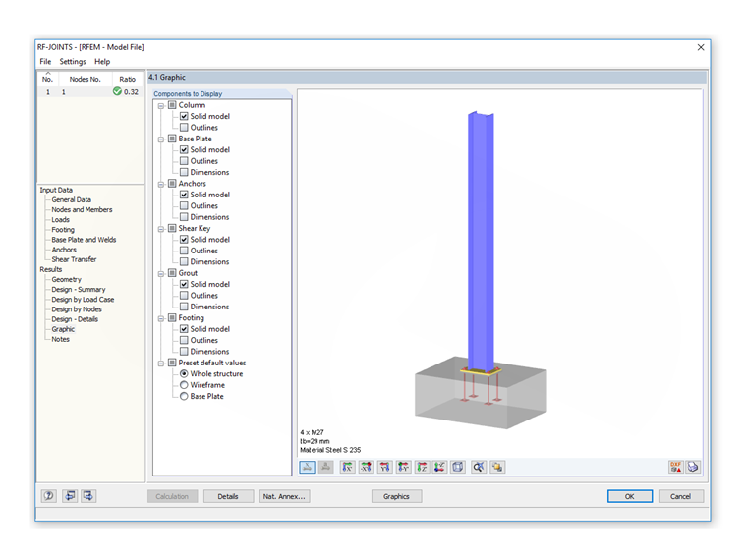Click the Anchors group icon in tree

(172, 184)
